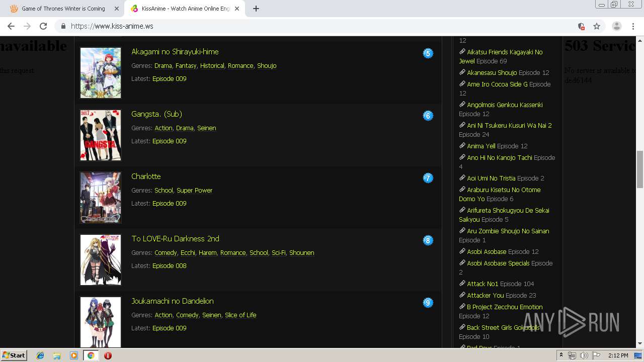Click the Akagami no Shirayuki-hime cover thumbnail
Image resolution: width=644 pixels, height=362 pixels.
pos(101,73)
